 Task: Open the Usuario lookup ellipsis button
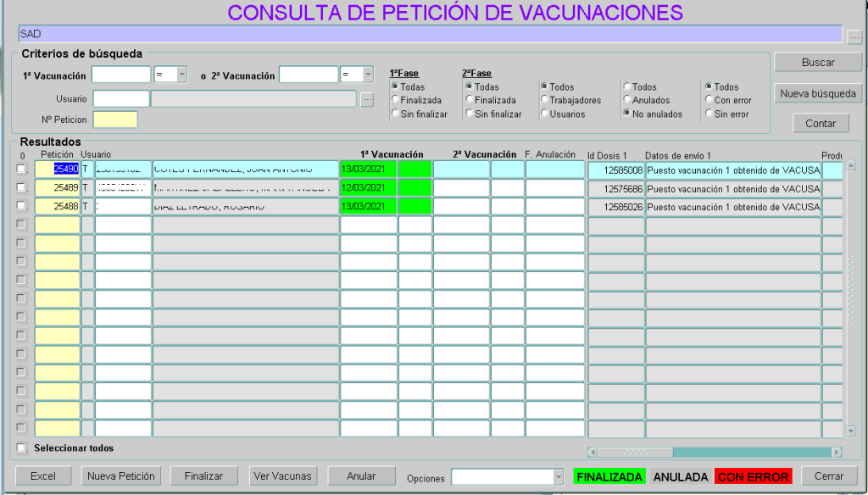[367, 99]
